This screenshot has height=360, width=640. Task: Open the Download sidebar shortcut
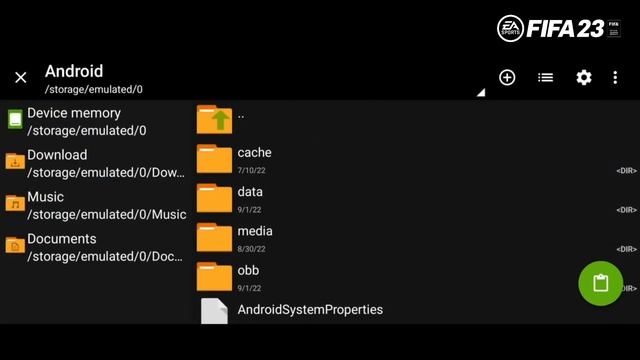click(x=96, y=163)
